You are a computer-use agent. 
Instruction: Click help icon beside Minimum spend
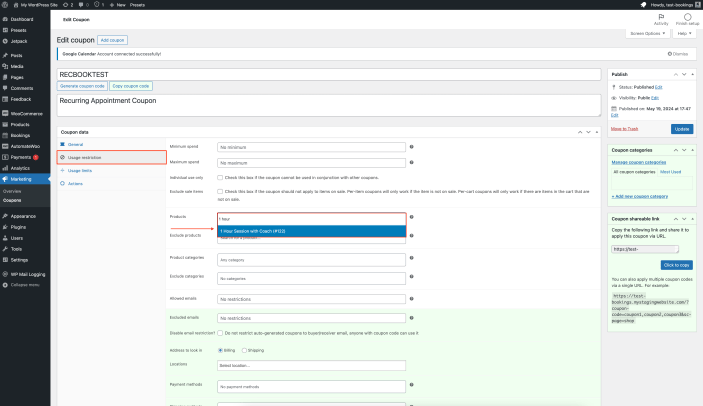[412, 147]
